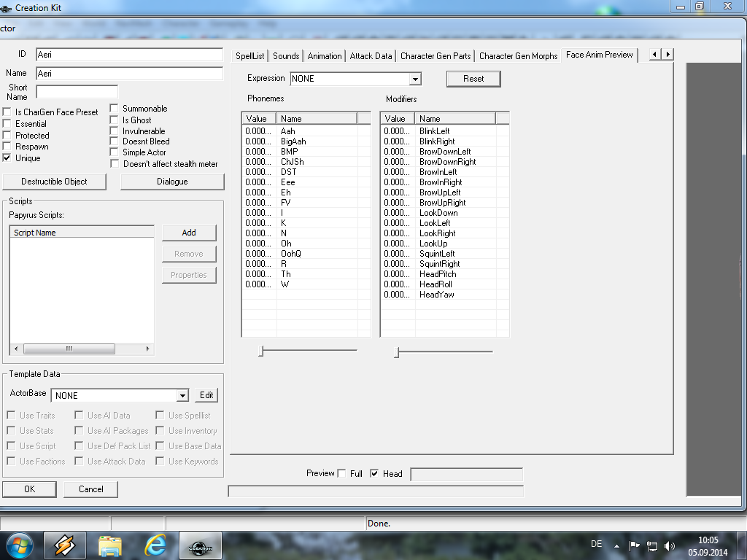
Task: Show hidden tray icons arrow
Action: click(x=617, y=545)
